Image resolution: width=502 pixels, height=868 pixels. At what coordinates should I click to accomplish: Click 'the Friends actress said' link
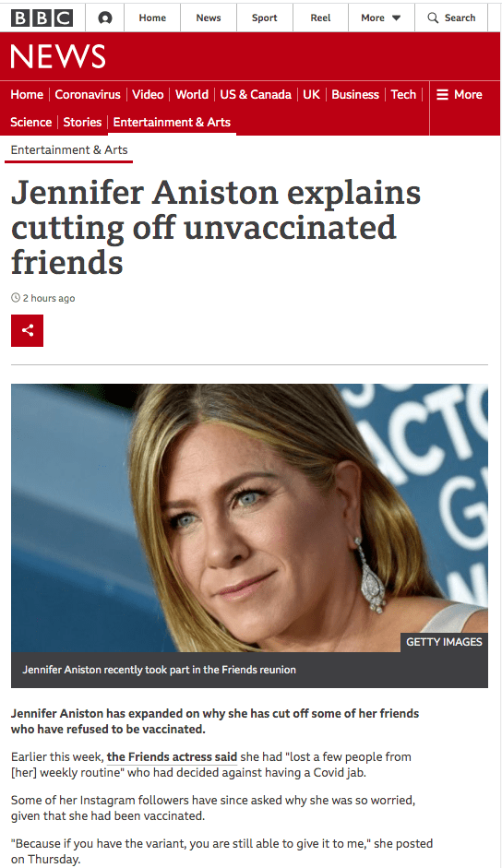172,756
